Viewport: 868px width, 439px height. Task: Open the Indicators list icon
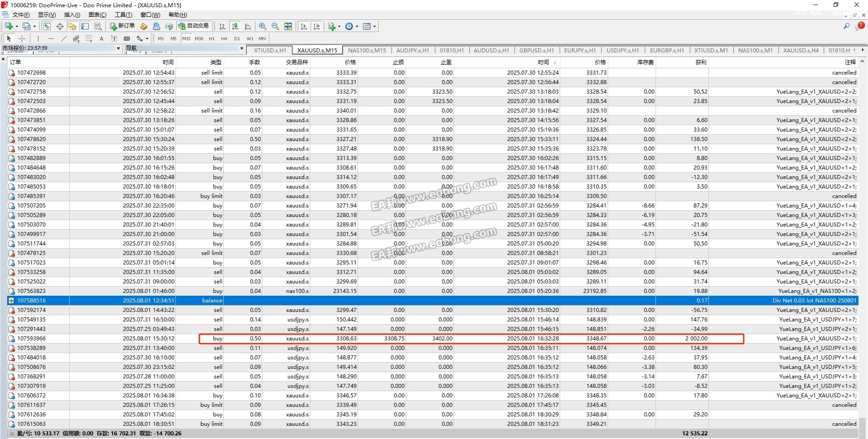pyautogui.click(x=331, y=26)
